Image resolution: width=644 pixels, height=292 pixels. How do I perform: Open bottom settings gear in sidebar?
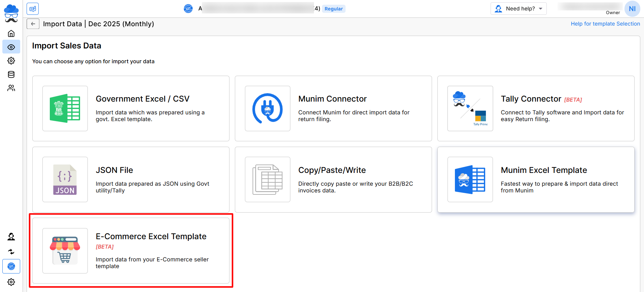coord(11,282)
